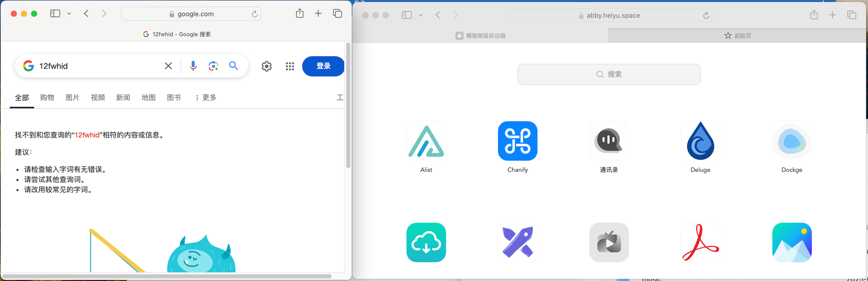The width and height of the screenshot is (868, 281).
Task: Open the purple pencil-and-ruler app icon
Action: point(517,243)
